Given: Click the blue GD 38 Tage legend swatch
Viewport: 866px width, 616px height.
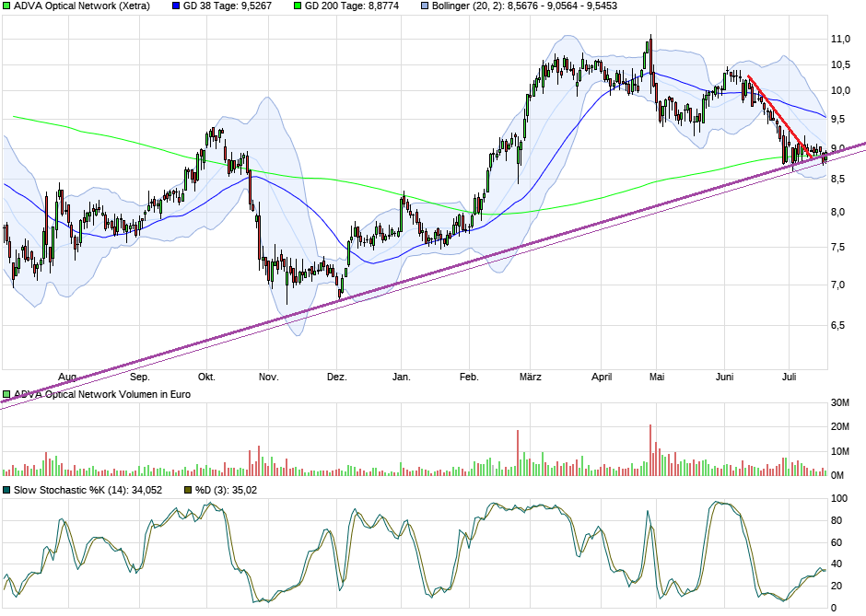Looking at the screenshot, I should point(176,6).
